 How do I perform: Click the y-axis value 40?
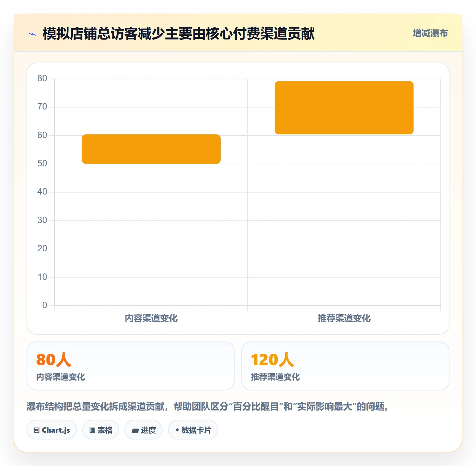point(42,192)
